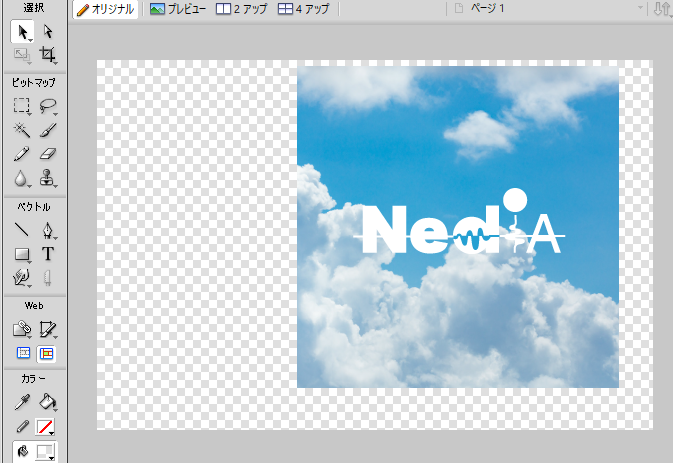Select the Lasso tool
Screen dimensions: 673x463
[47, 106]
